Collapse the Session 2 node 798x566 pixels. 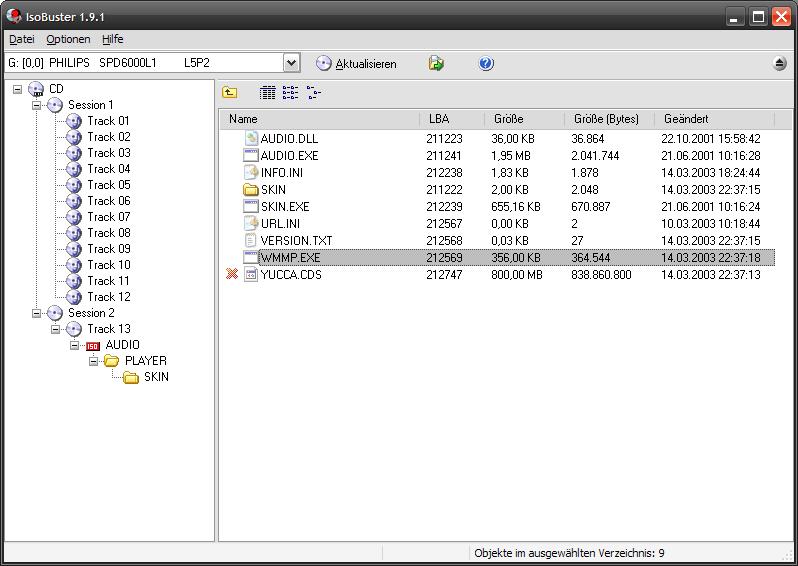tap(37, 313)
